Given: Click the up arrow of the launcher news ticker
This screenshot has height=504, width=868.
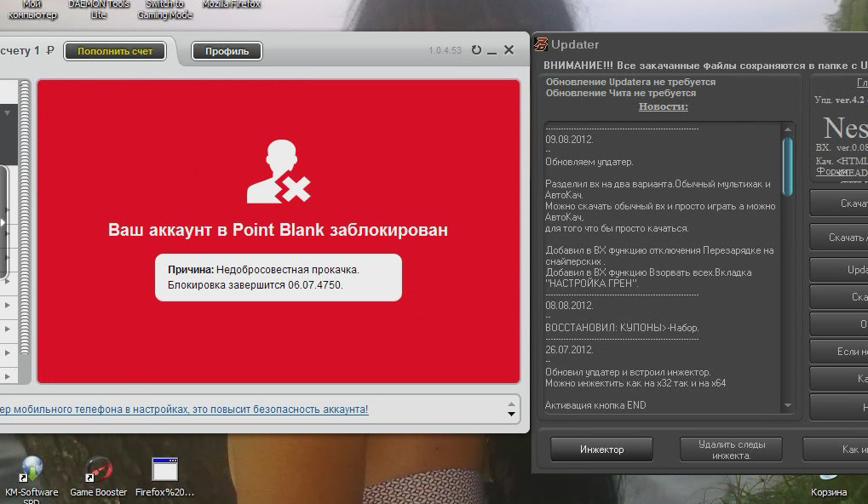Looking at the screenshot, I should pos(511,404).
